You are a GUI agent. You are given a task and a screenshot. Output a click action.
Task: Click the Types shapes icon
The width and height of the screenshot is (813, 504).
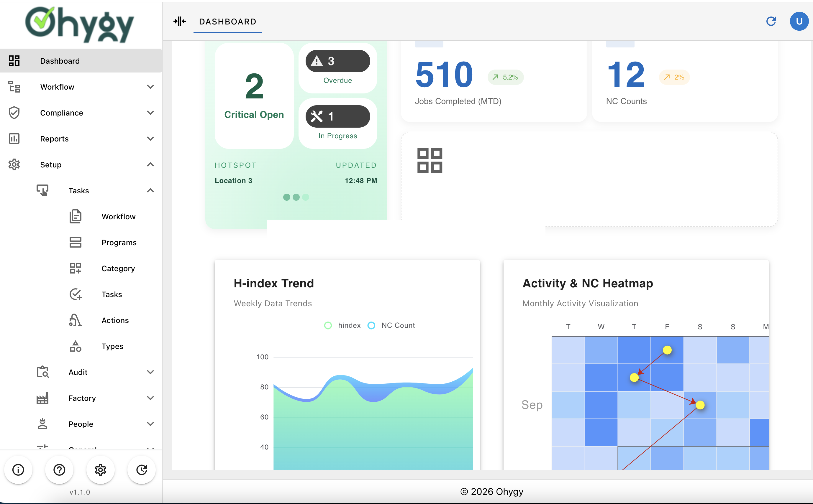[x=76, y=346]
